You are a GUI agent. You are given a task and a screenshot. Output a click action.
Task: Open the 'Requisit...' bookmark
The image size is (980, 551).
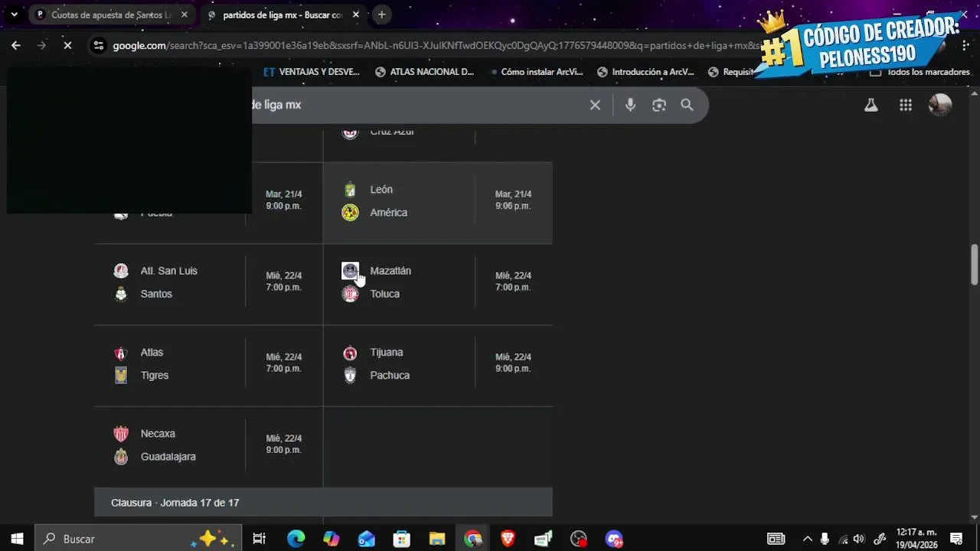click(x=731, y=72)
